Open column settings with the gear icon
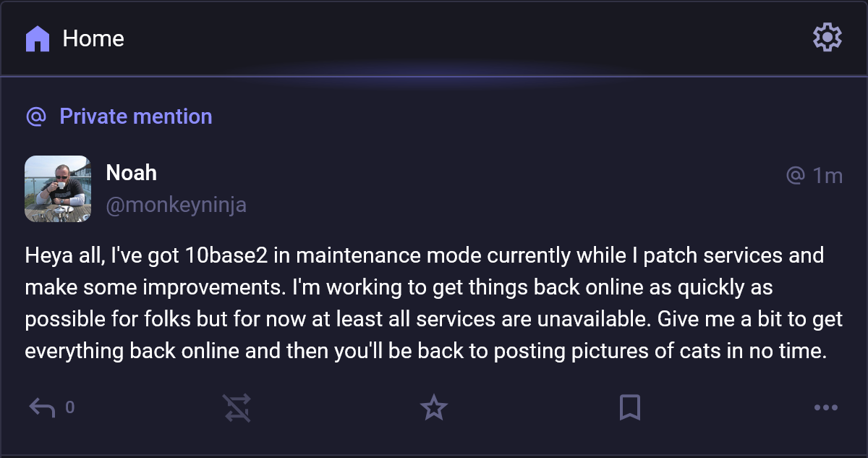 click(827, 37)
